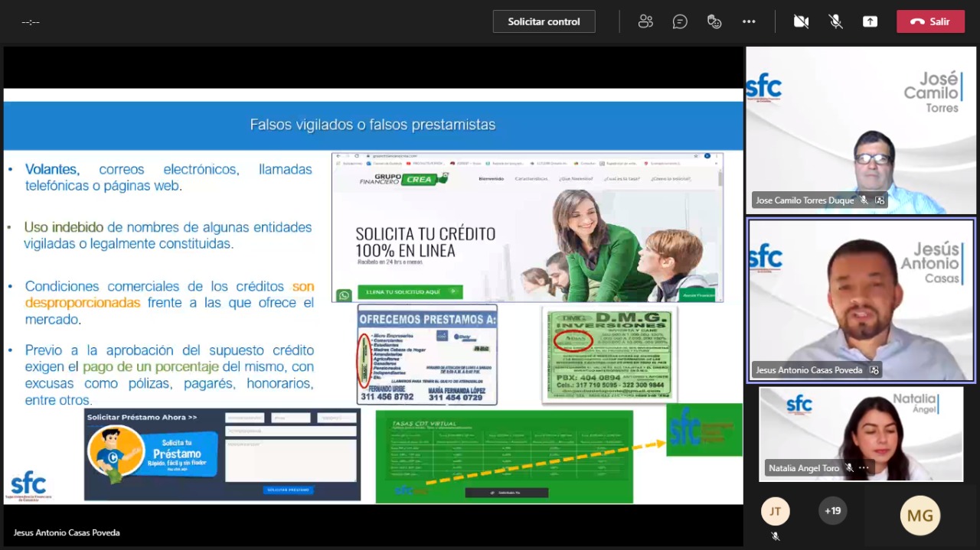This screenshot has width=980, height=550.
Task: Click the 'TASAS CDT VIRTUAL' green table image
Action: 504,456
